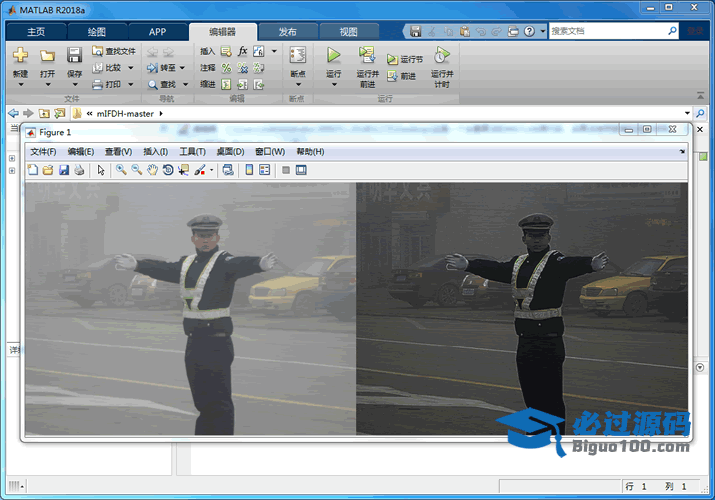Click the print icon in Figure toolbar
This screenshot has height=500, width=715.
[79, 170]
